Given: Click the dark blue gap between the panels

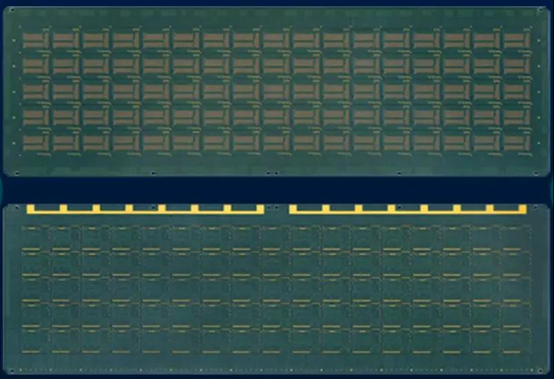Looking at the screenshot, I should coord(277,190).
